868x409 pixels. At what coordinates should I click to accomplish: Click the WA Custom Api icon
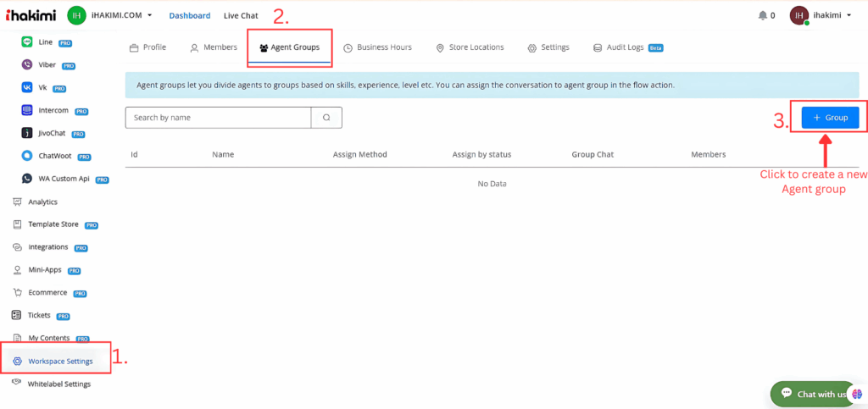[27, 179]
